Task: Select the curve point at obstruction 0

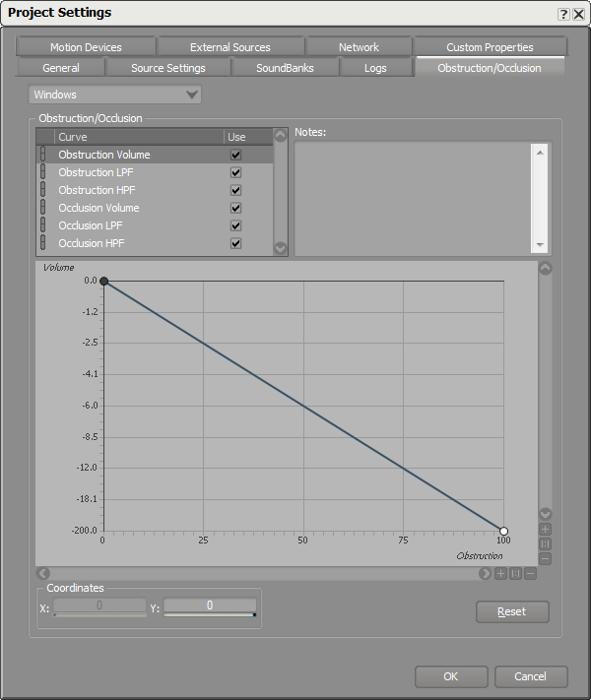Action: pos(103,282)
